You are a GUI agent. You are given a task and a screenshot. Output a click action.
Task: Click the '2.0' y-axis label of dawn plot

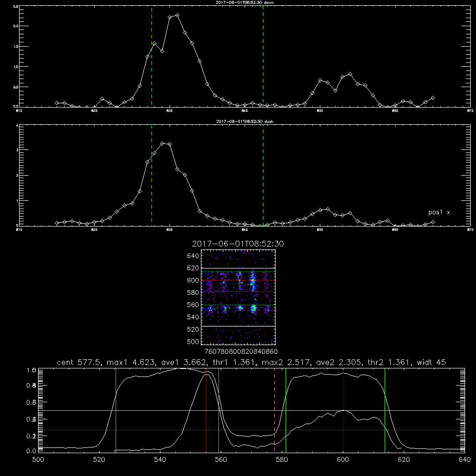[x=16, y=26]
